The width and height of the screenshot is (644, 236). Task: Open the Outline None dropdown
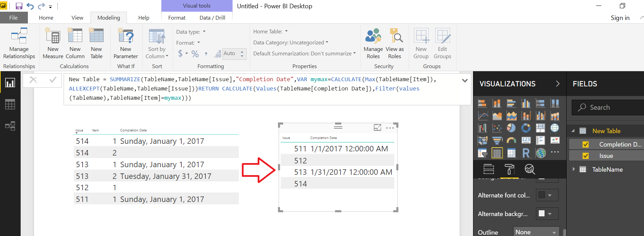coord(536,232)
